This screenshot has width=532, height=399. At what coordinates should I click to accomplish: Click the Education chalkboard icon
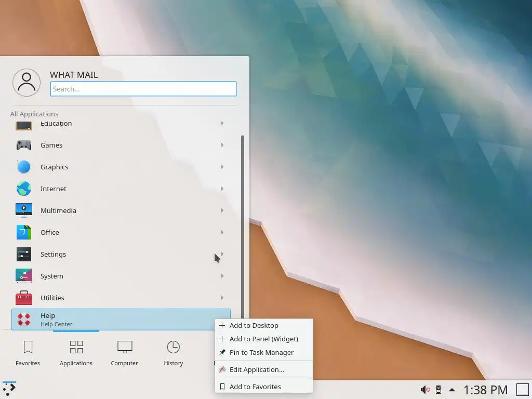[24, 126]
